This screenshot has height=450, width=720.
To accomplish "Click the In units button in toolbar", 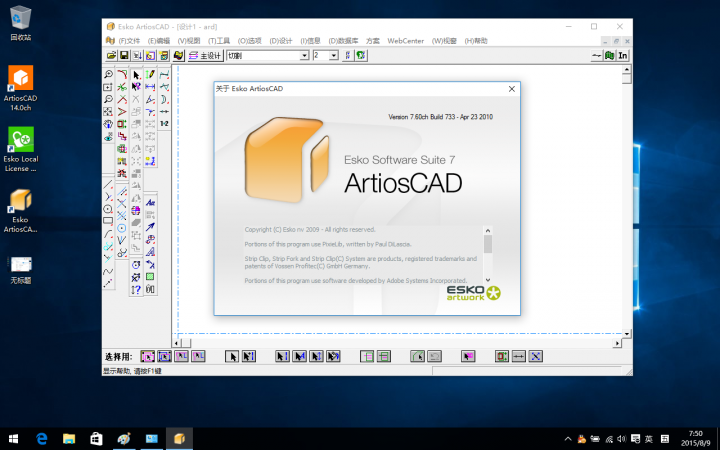I will pyautogui.click(x=623, y=56).
